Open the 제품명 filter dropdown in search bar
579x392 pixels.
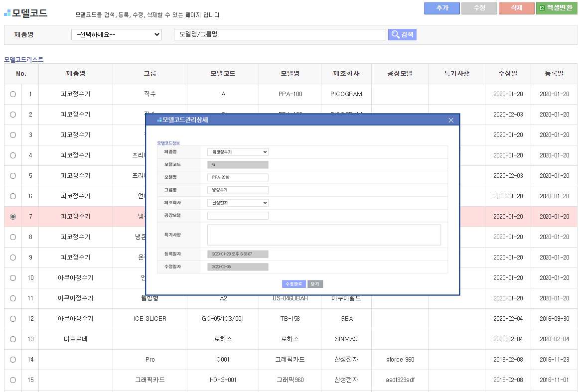tap(117, 34)
